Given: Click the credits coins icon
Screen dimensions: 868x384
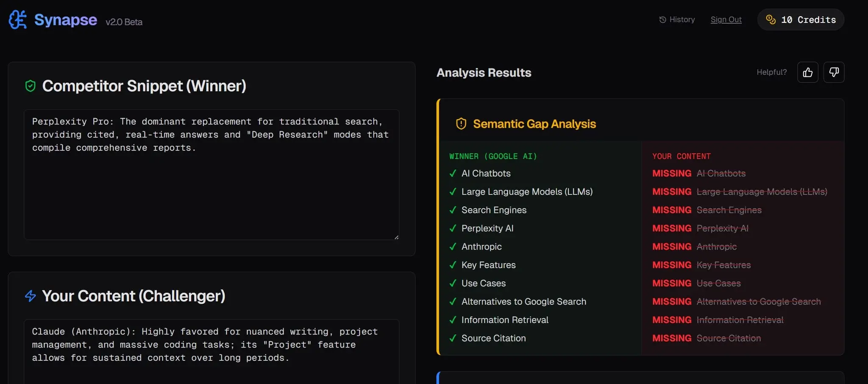Looking at the screenshot, I should [x=771, y=20].
